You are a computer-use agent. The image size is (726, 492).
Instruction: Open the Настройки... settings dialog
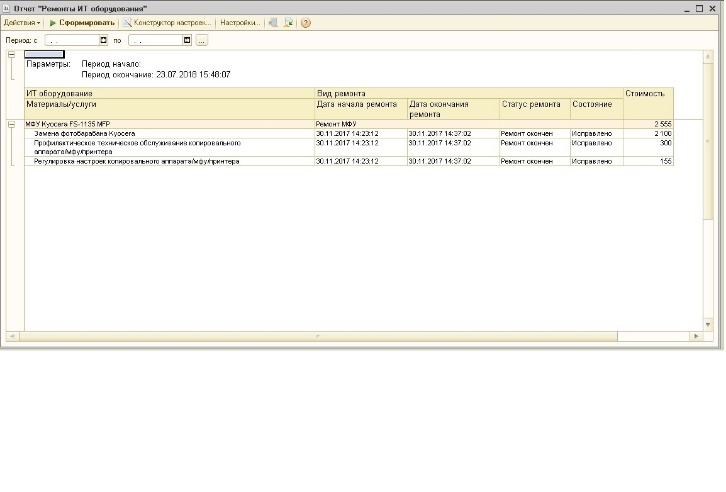point(240,23)
